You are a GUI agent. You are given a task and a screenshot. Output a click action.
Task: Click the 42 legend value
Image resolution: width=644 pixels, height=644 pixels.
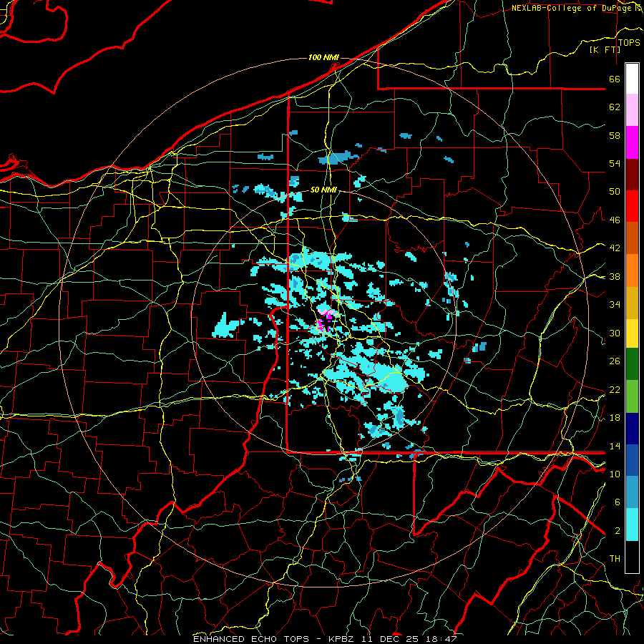(615, 248)
